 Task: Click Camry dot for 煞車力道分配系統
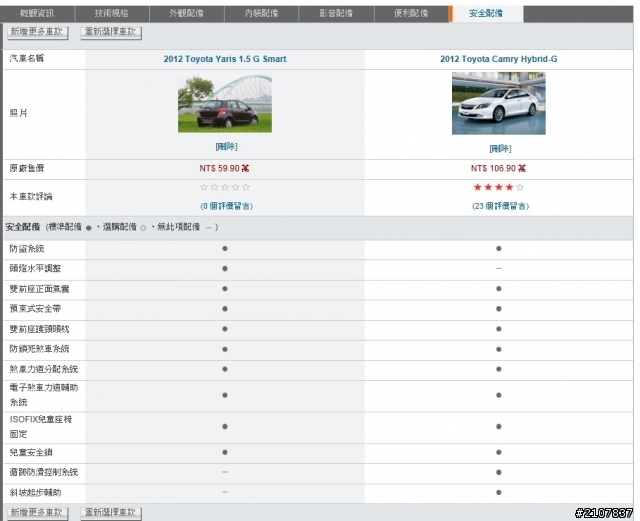point(498,369)
